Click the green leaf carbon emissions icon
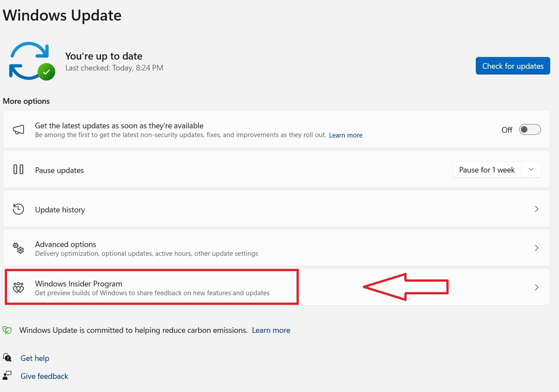Image resolution: width=559 pixels, height=392 pixels. pyautogui.click(x=7, y=330)
